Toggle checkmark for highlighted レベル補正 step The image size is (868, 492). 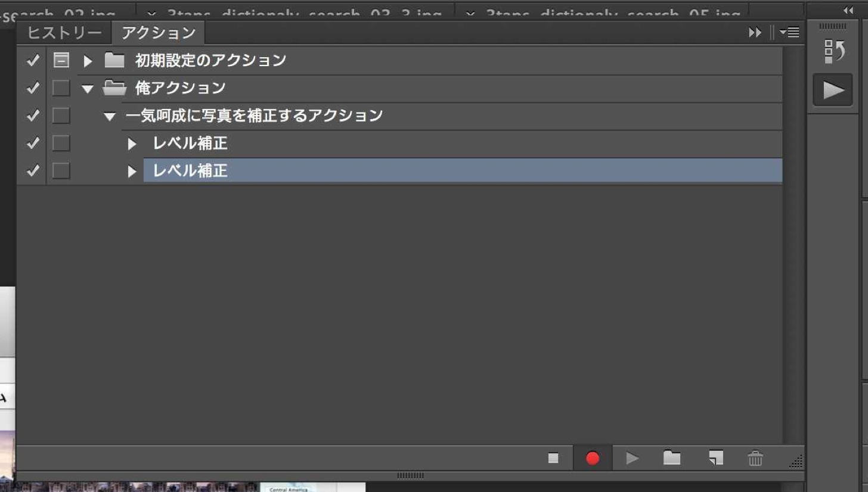pyautogui.click(x=33, y=171)
